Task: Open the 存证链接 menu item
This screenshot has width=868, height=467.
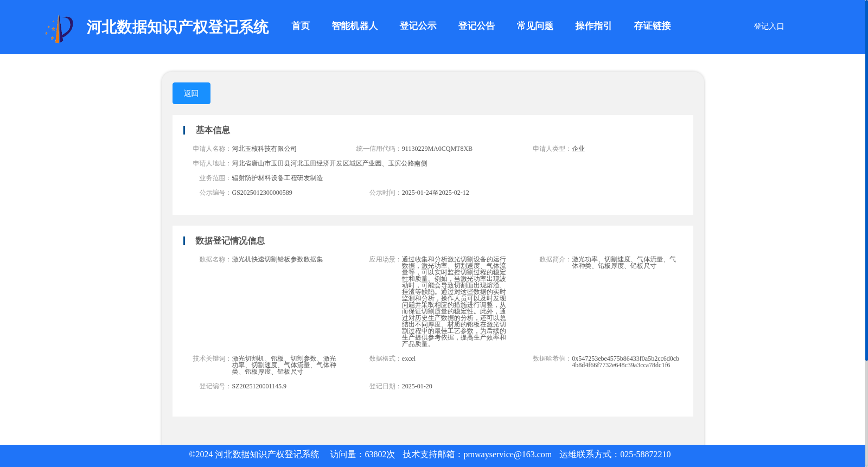Action: coord(652,26)
